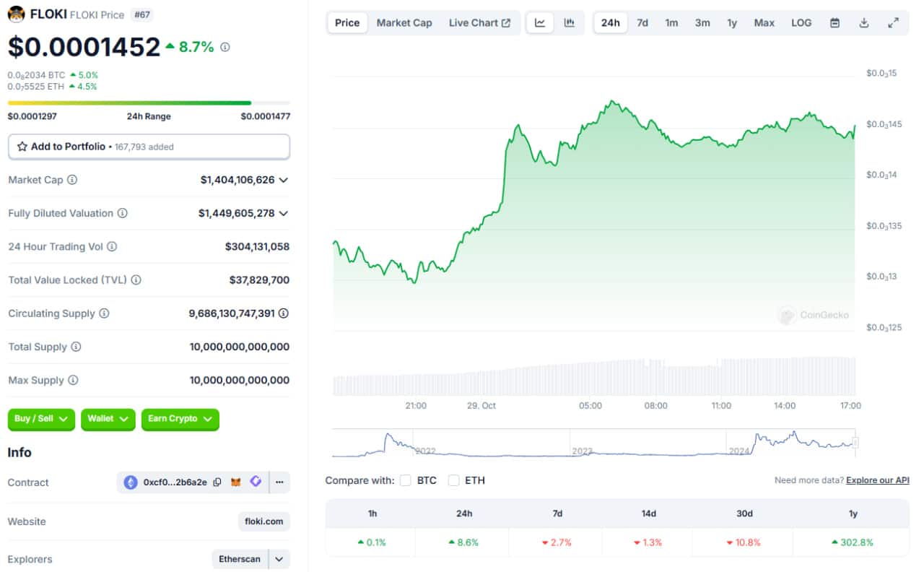924x572 pixels.
Task: Tick the BTC compare checkbox
Action: click(405, 480)
